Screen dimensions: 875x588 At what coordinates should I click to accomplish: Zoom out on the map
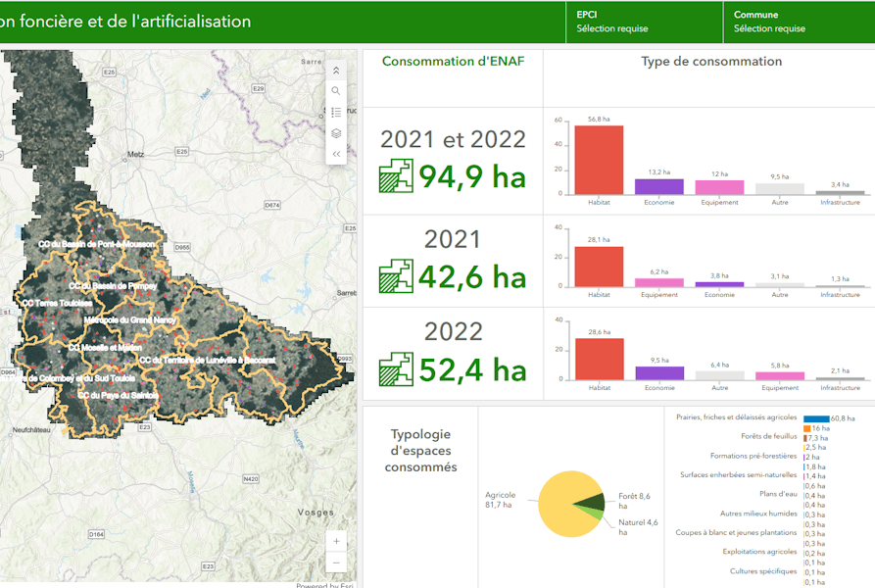coord(336,563)
